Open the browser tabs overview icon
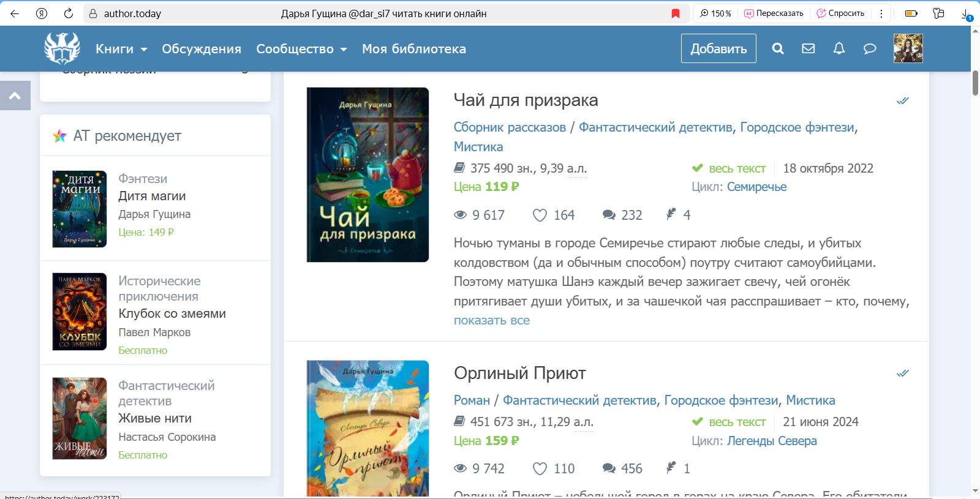The width and height of the screenshot is (980, 499). [938, 13]
